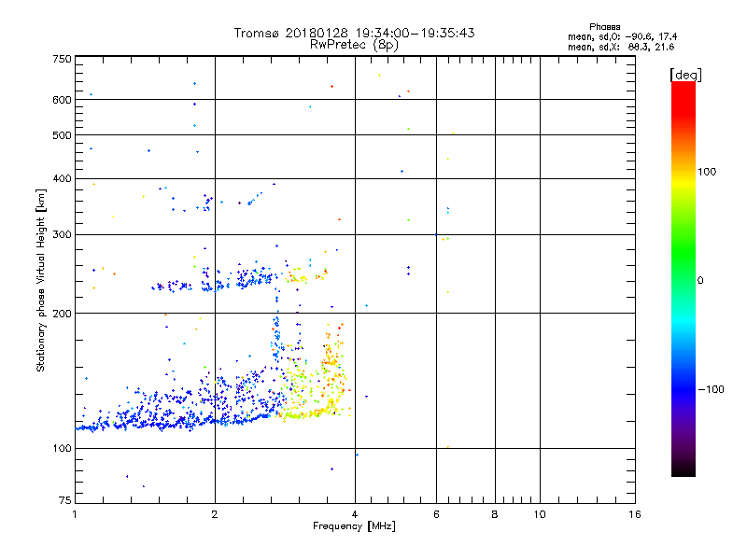
Task: Click the 'Stationary phase Virtual Height [km]' label
Action: pos(41,281)
